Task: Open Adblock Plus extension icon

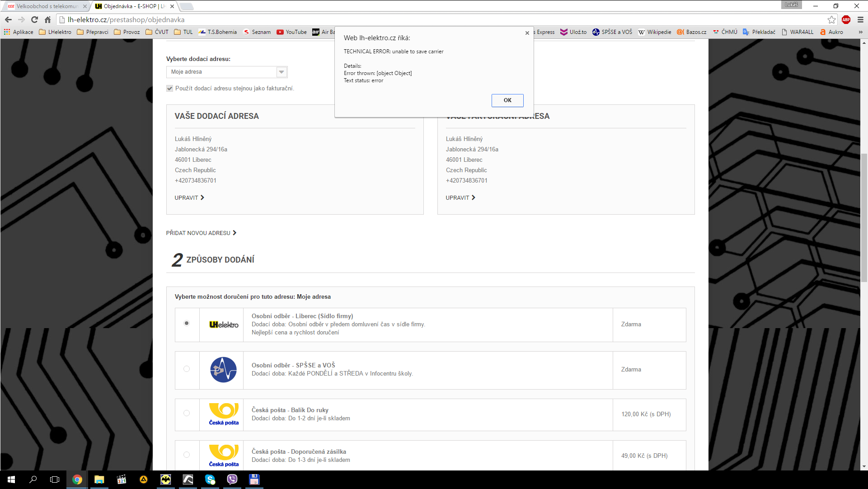Action: 846,19
